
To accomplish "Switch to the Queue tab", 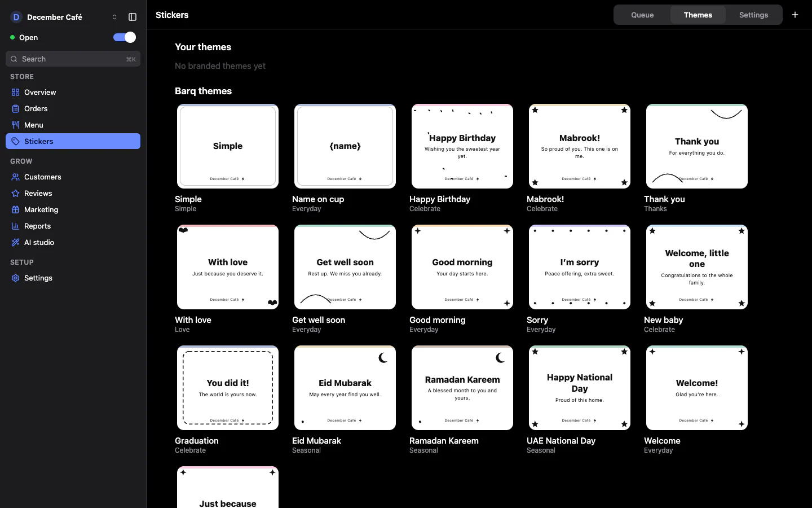I will 642,15.
